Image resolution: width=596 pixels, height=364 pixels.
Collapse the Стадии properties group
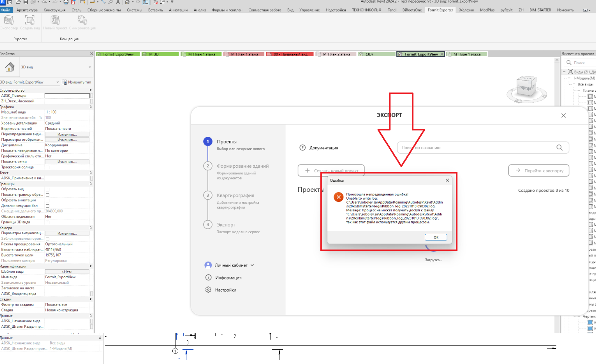tap(91, 299)
